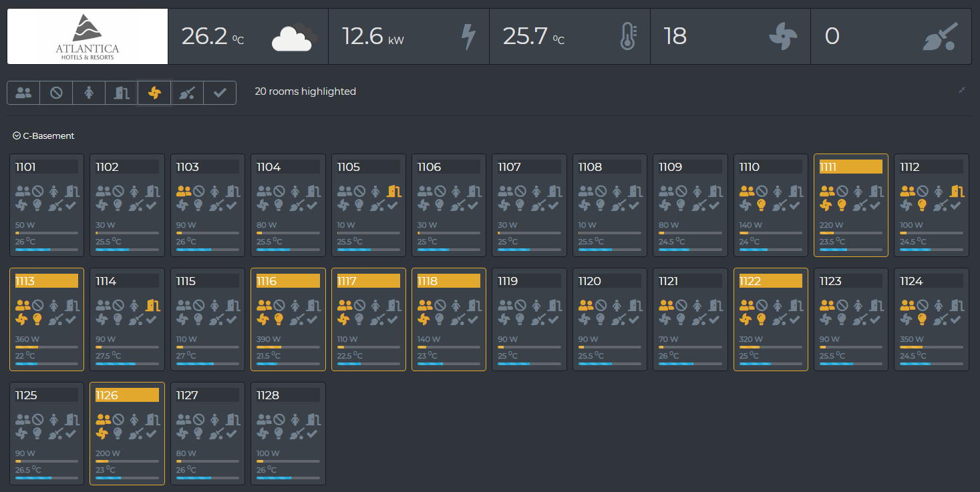980x492 pixels.
Task: Collapse the C-Basement section chevron
Action: tap(17, 136)
